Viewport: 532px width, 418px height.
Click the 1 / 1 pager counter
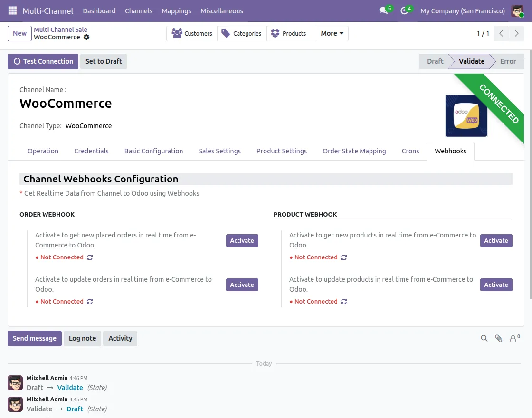coord(483,33)
